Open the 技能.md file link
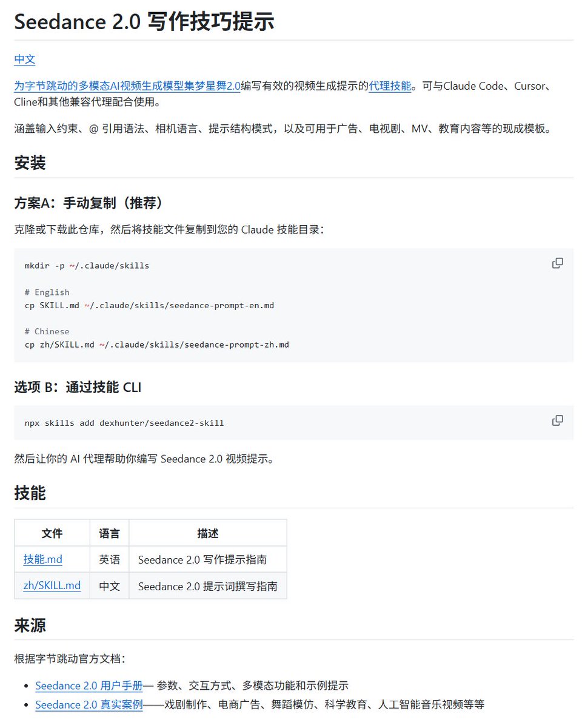Screen dimensions: 585x728 (43, 559)
